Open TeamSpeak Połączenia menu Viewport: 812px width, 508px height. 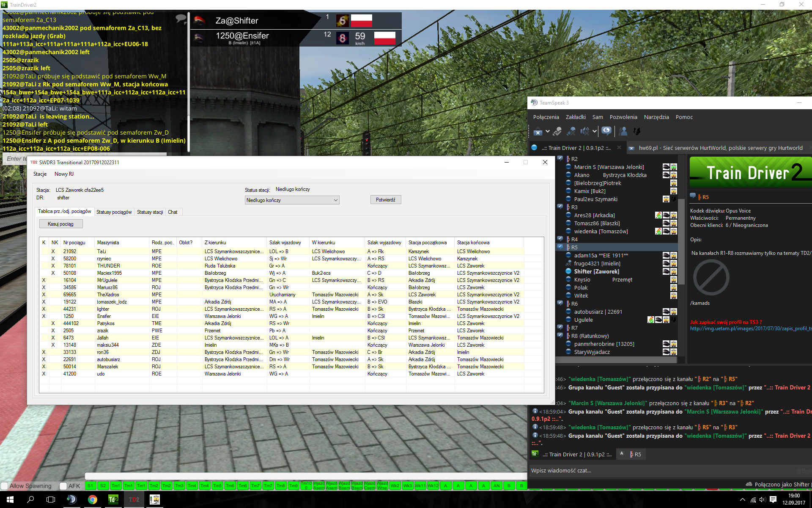coord(546,117)
